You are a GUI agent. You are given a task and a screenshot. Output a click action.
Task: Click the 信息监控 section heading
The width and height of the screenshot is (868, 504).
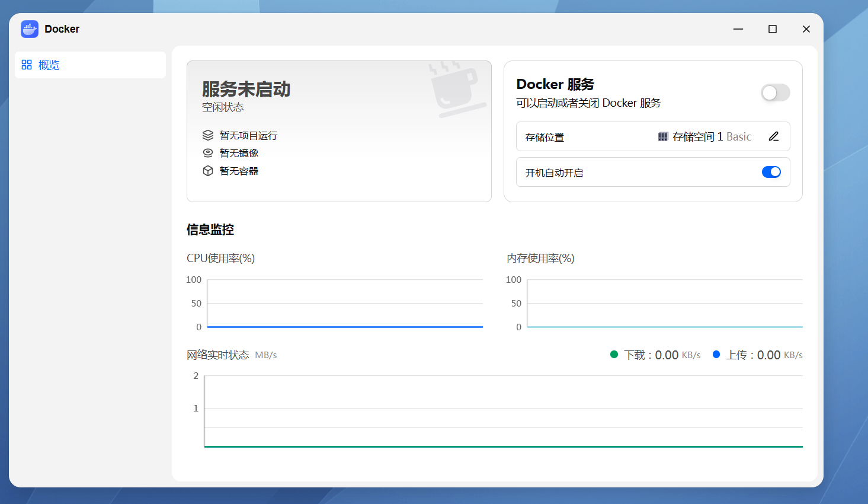[210, 229]
